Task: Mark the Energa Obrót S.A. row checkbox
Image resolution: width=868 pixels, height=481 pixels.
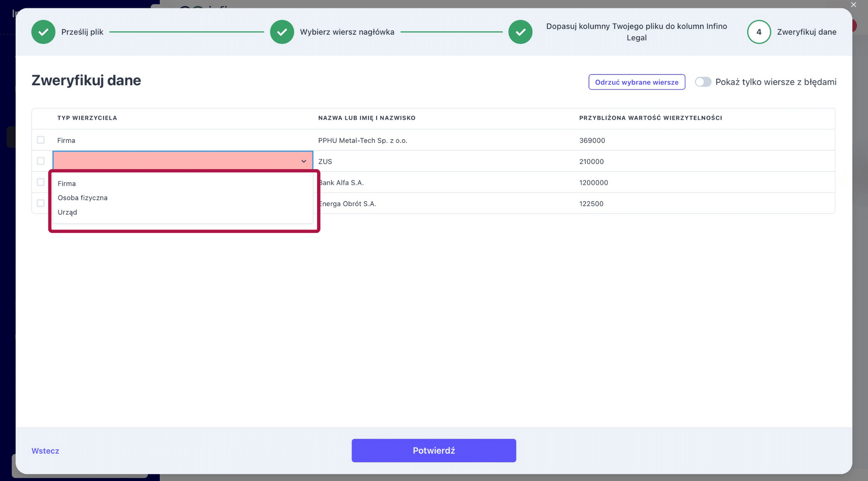Action: click(41, 203)
